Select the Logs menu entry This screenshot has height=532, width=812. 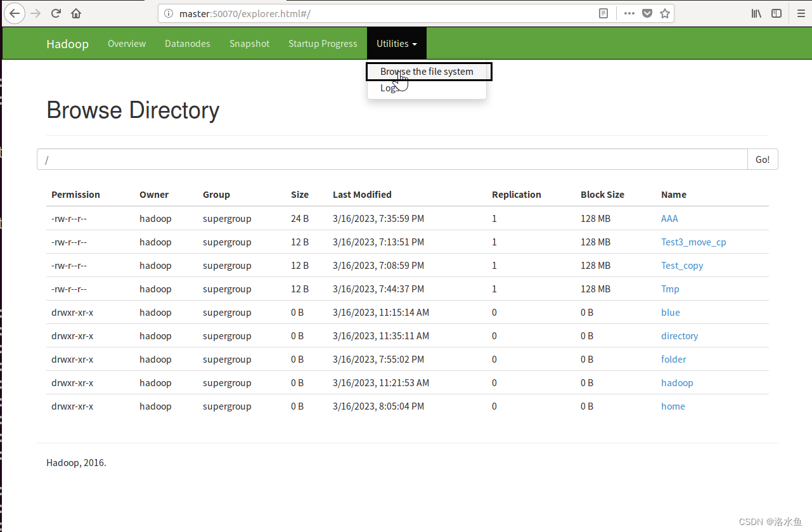tap(390, 88)
